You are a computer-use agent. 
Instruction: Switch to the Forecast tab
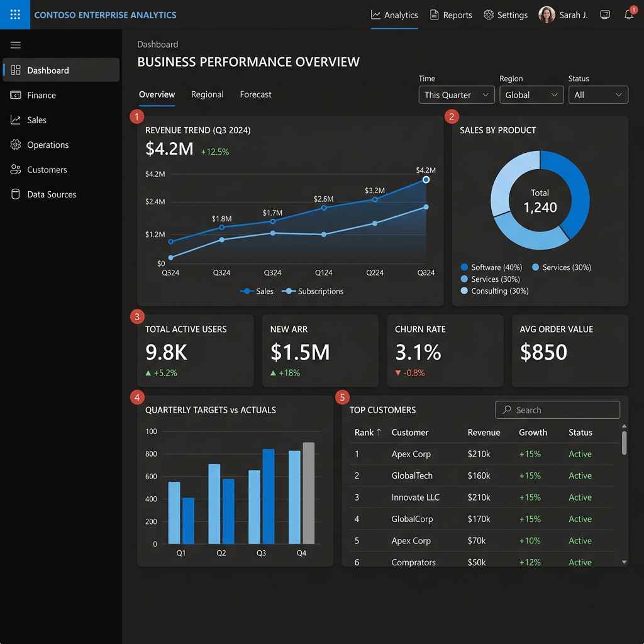coord(255,94)
